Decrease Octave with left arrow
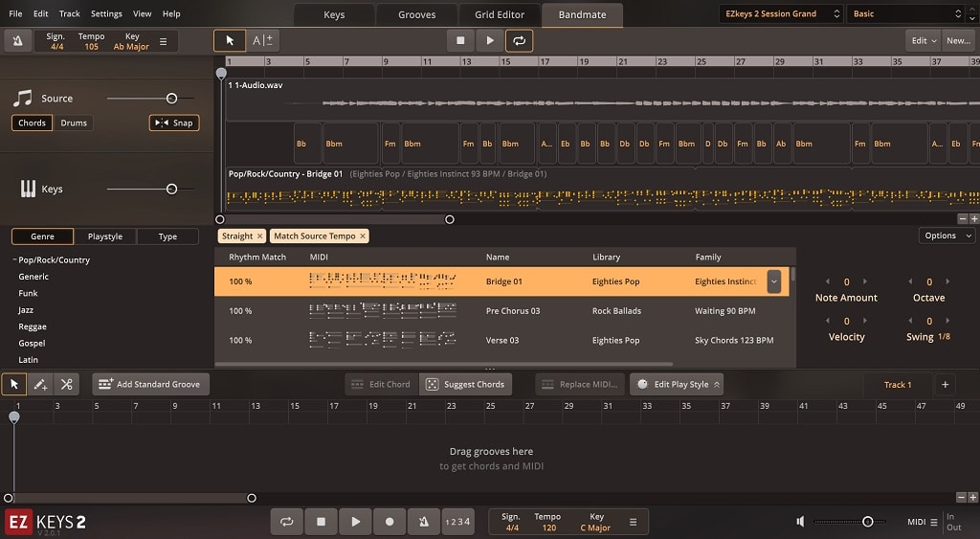Image resolution: width=980 pixels, height=539 pixels. 911,281
